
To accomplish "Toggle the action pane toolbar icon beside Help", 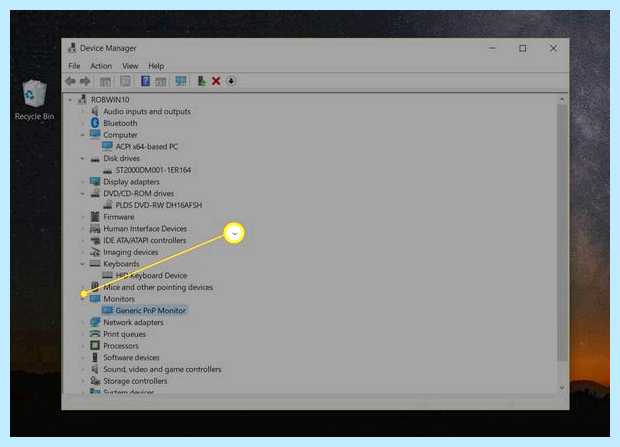I will 161,82.
